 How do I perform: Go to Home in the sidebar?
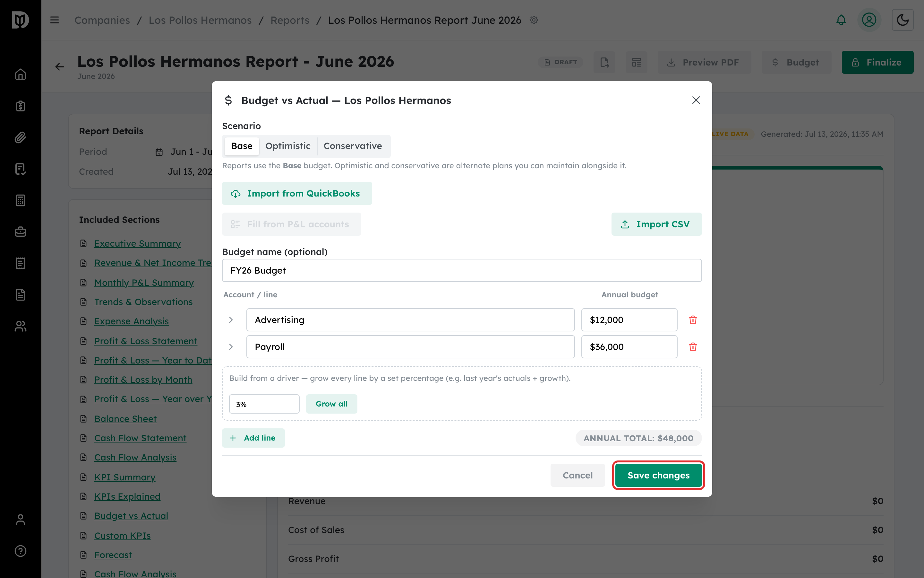(x=20, y=74)
